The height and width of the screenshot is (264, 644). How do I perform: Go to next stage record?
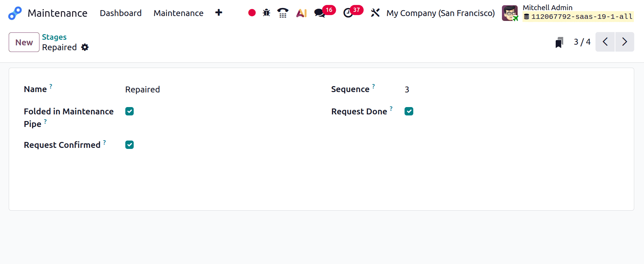(x=625, y=42)
